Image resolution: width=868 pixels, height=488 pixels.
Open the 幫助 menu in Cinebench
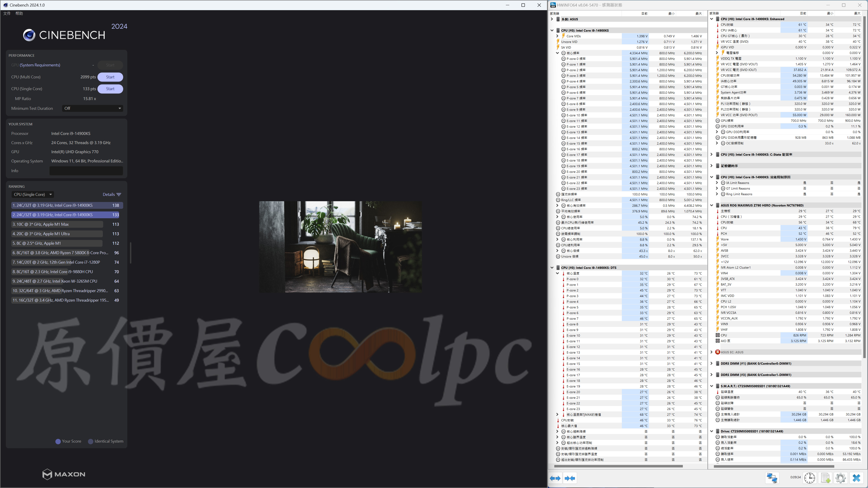19,14
